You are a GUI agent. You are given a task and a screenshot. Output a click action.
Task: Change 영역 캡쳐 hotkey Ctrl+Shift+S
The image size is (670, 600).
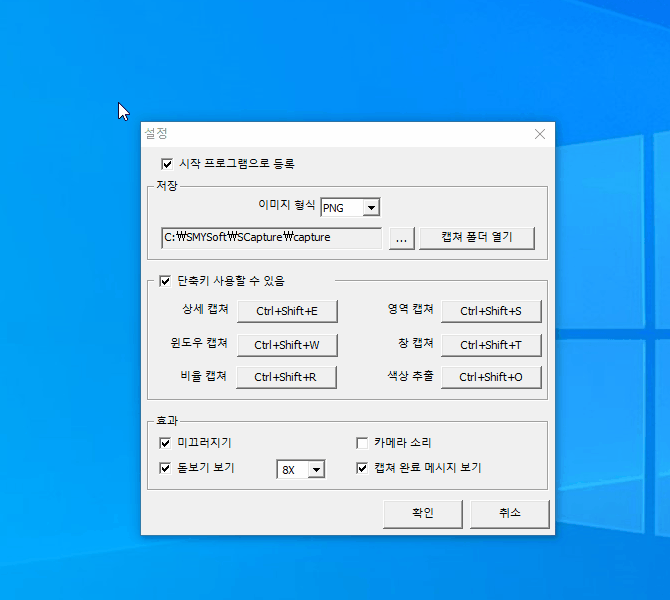point(491,311)
